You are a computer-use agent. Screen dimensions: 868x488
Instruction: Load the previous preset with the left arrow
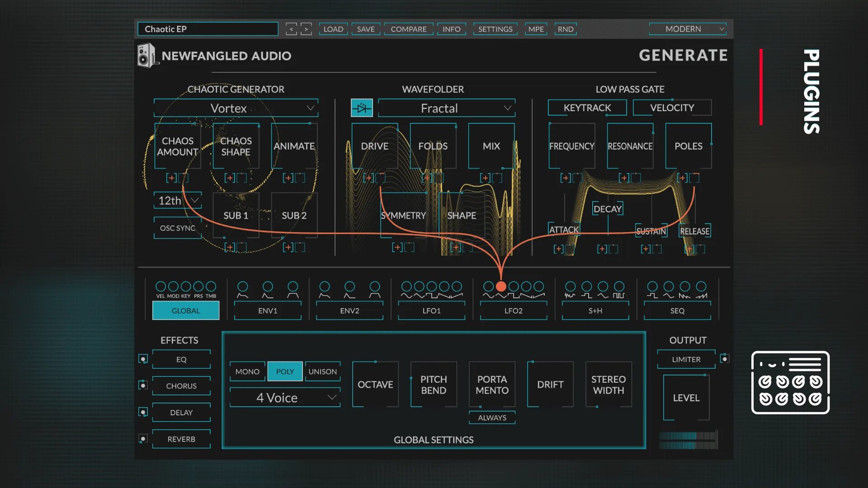coord(292,29)
